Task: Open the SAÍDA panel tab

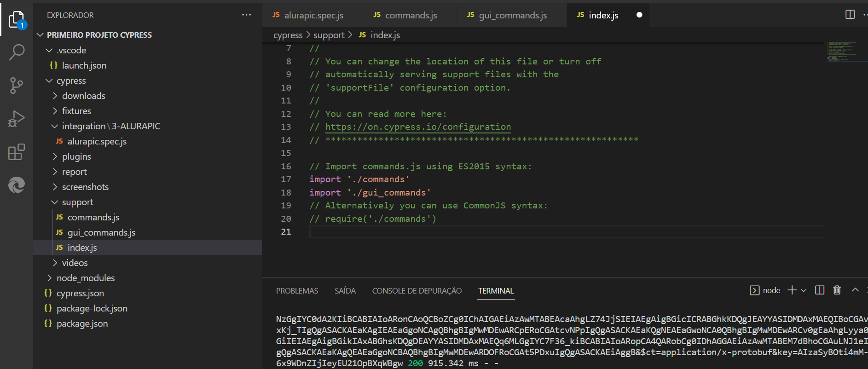Action: (x=345, y=291)
